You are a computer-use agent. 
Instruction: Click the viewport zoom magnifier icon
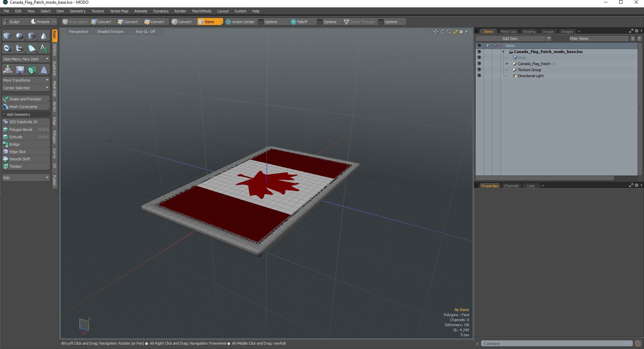[x=449, y=32]
